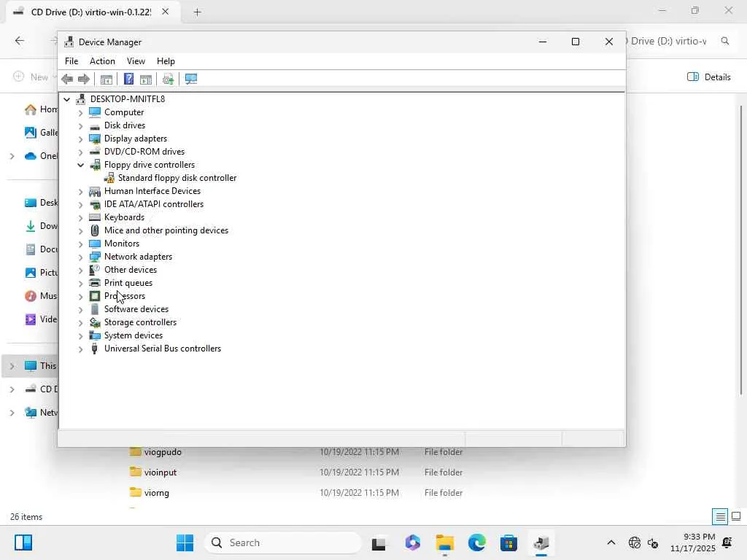Add a new File Explorer tab
747x560 pixels.
click(197, 12)
